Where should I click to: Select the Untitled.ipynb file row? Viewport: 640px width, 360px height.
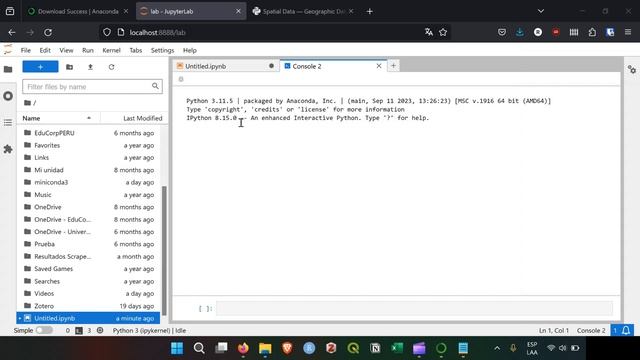89,318
